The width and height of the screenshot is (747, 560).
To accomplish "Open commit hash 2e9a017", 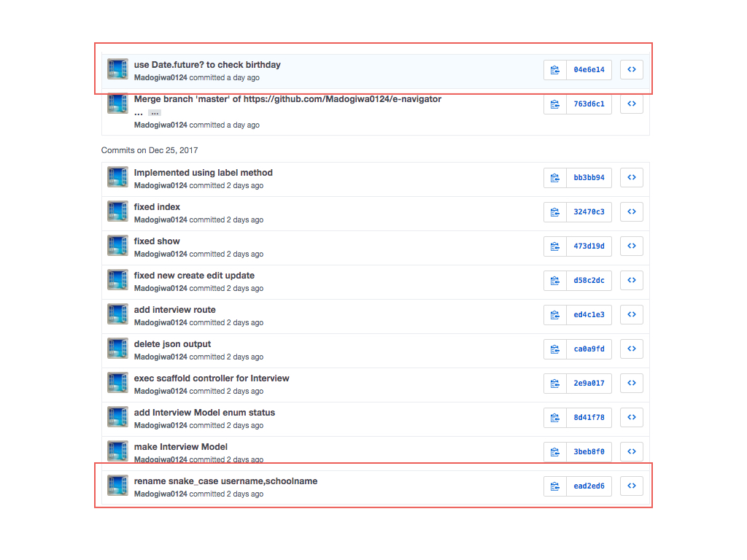I will point(589,384).
